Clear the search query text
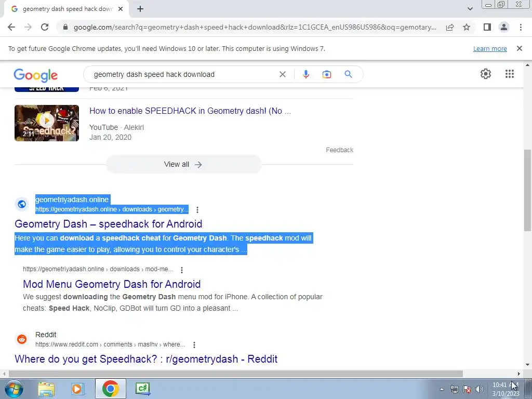This screenshot has height=399, width=532. [x=282, y=74]
